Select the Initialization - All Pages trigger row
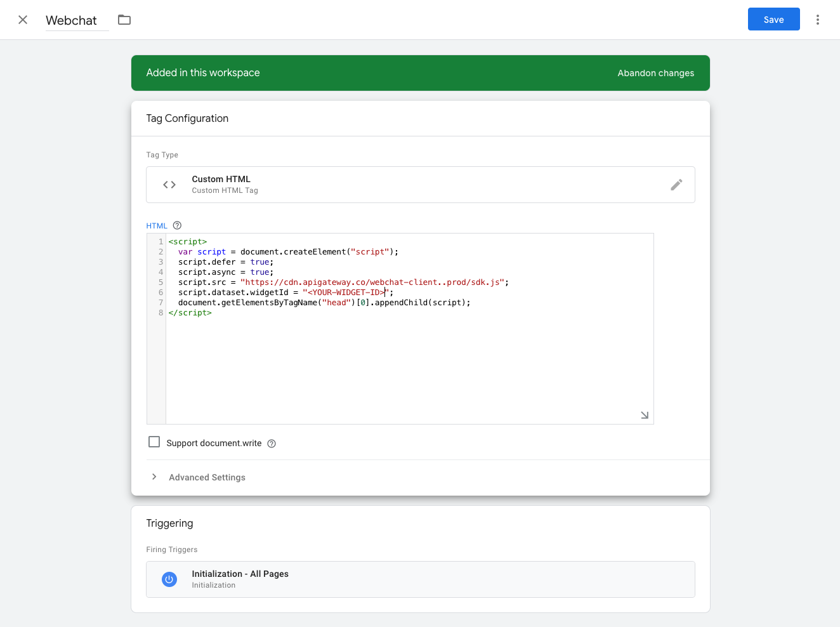840x627 pixels. 420,579
